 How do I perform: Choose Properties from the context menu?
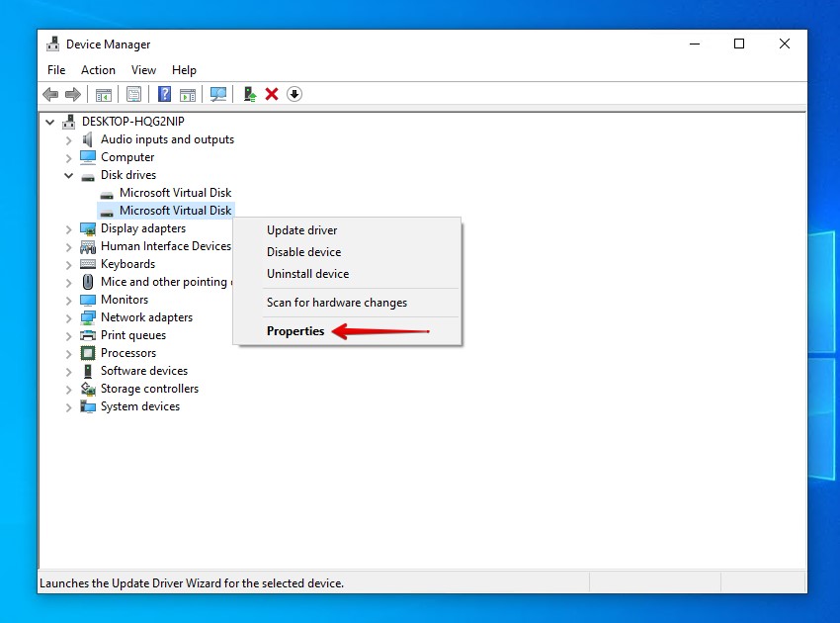coord(295,331)
